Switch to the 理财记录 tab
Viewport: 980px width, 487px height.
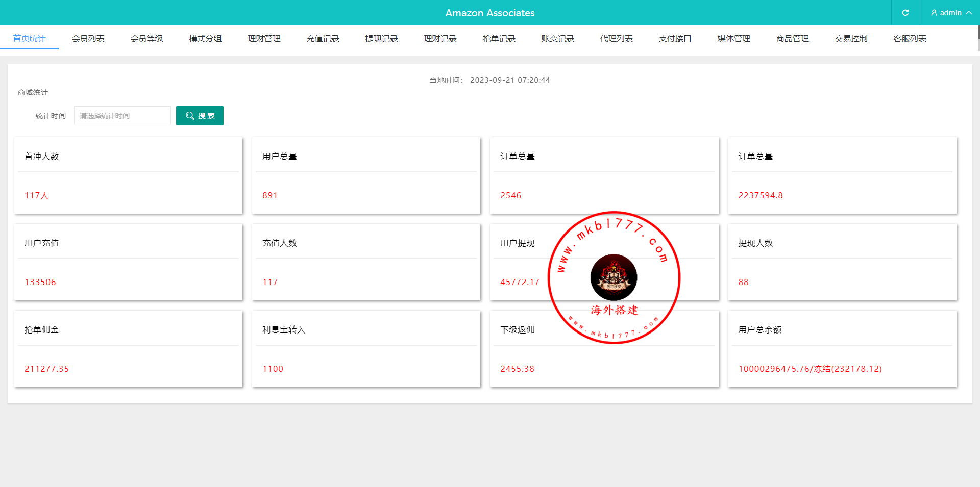[440, 39]
